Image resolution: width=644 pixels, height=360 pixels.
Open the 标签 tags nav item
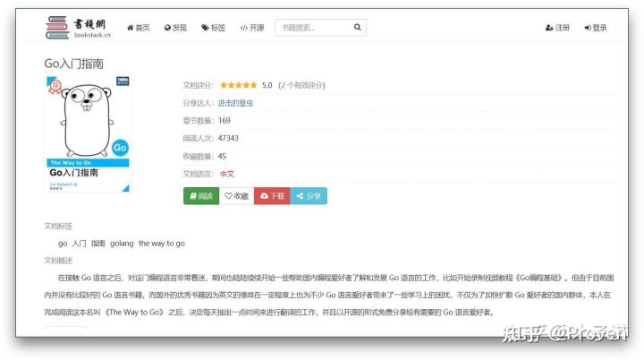point(213,28)
